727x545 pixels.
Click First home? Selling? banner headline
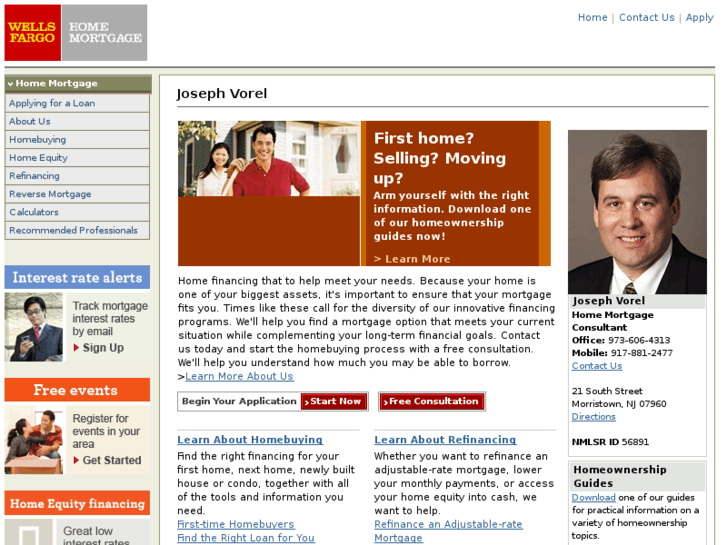click(440, 158)
